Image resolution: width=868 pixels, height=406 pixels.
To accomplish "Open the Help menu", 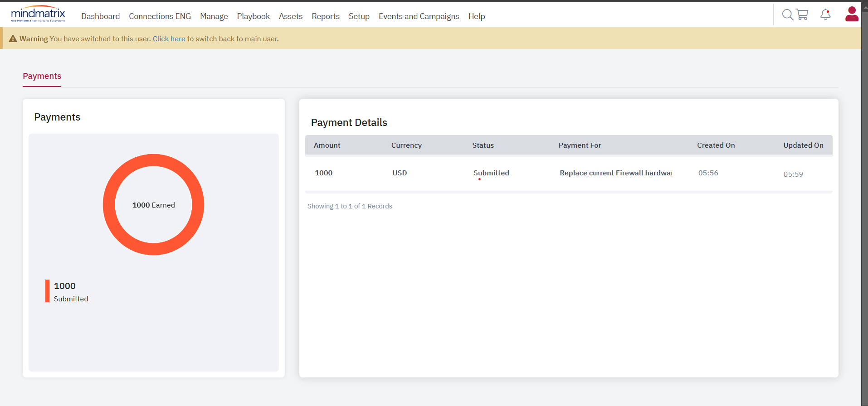I will [x=476, y=16].
